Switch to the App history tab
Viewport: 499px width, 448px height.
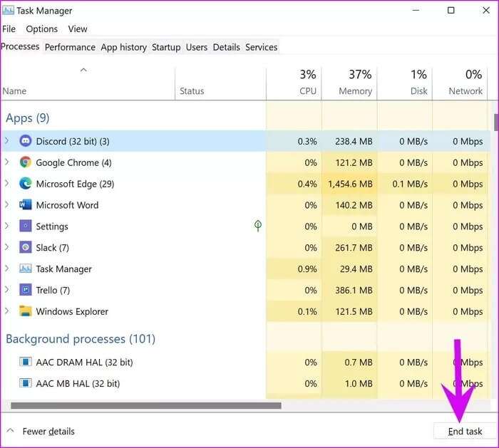point(123,47)
